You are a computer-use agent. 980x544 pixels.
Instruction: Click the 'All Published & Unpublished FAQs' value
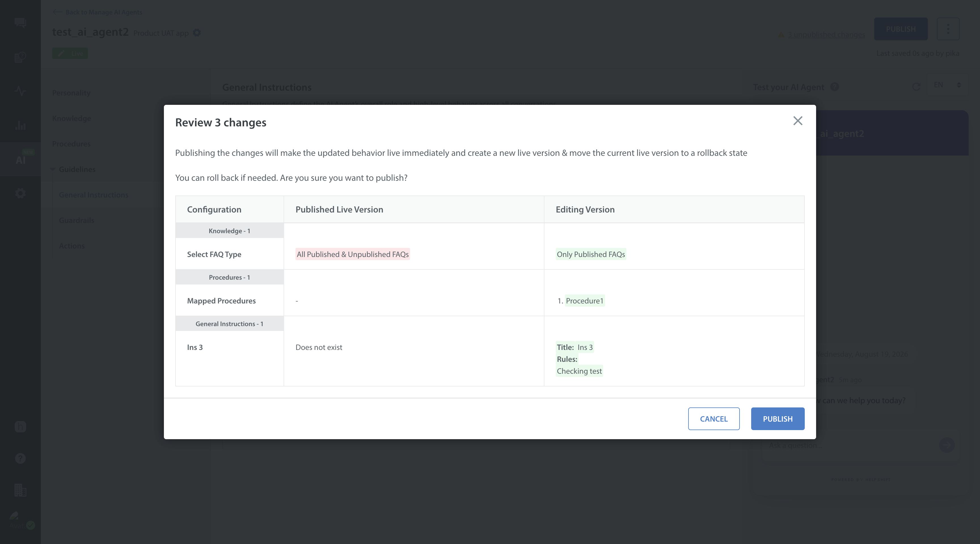click(353, 254)
